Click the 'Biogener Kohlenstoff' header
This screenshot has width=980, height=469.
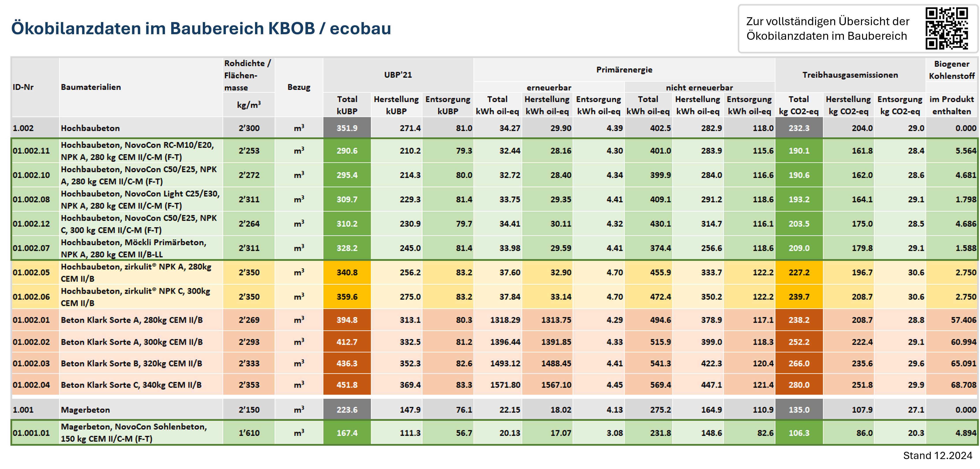(x=952, y=70)
